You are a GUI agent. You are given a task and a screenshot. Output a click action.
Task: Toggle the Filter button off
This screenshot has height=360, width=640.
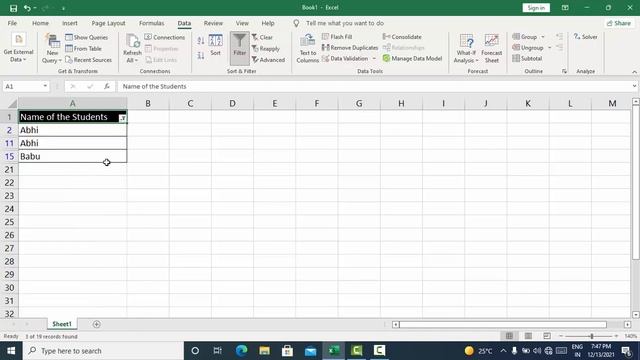point(240,48)
